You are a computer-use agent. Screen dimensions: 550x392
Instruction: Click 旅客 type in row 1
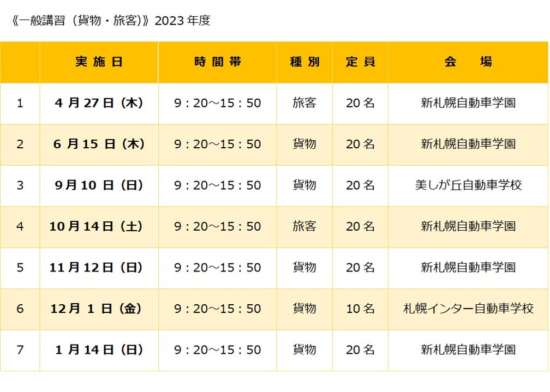(304, 103)
